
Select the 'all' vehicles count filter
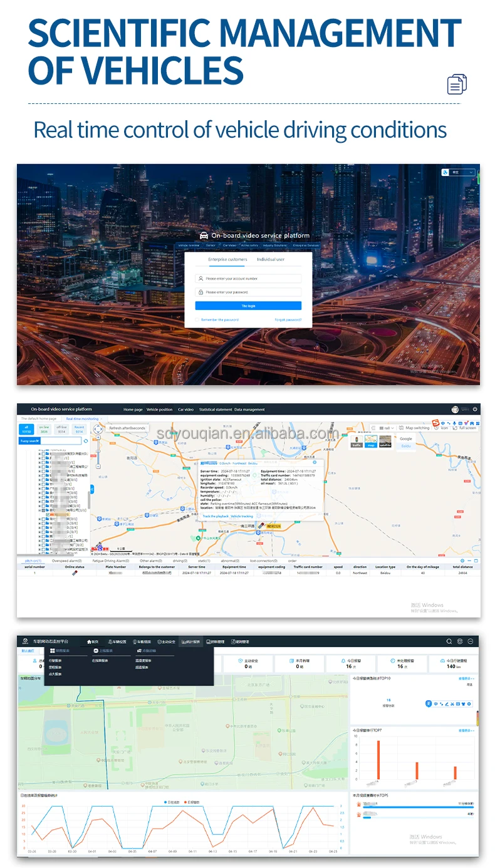(26, 429)
